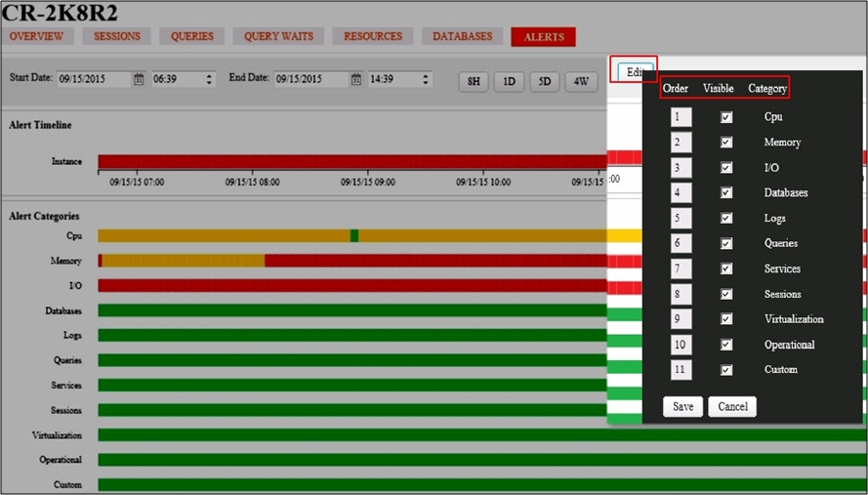868x495 pixels.
Task: Edit order number for Cpu
Action: pos(681,117)
